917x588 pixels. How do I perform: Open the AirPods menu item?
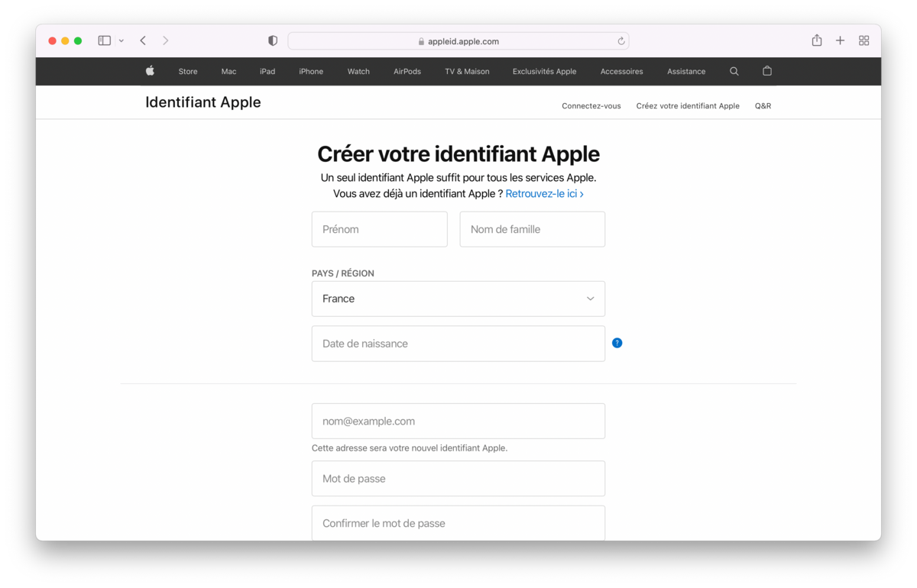click(407, 71)
